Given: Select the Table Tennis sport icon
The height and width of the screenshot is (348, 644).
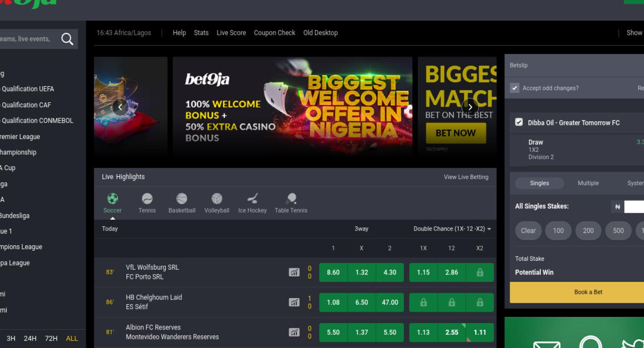Looking at the screenshot, I should pos(291,199).
